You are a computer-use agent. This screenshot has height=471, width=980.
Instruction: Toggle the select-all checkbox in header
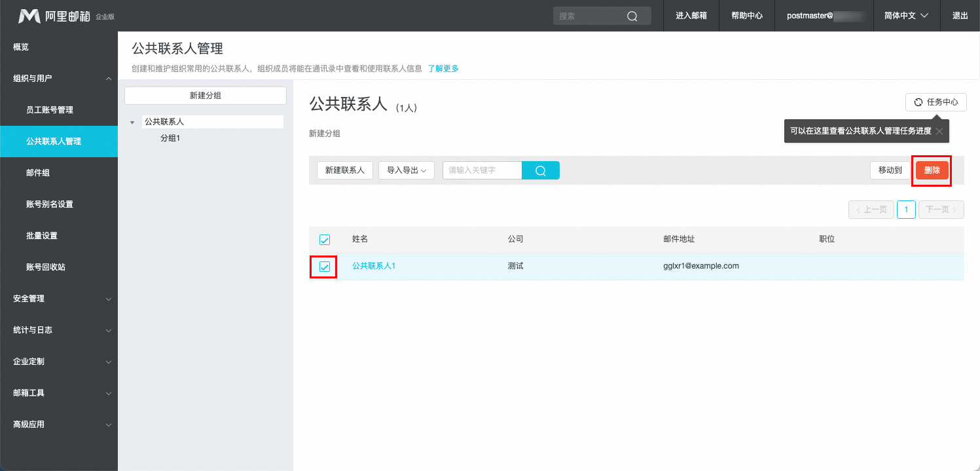(325, 240)
